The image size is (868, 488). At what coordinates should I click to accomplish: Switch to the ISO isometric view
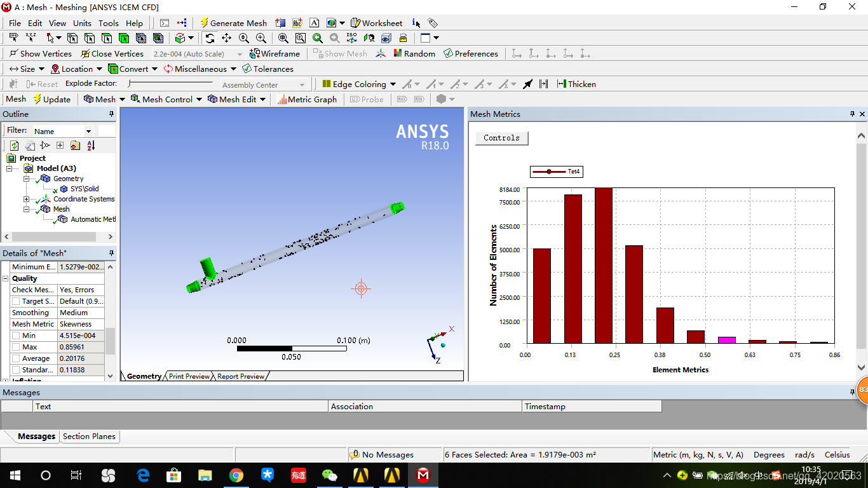(351, 38)
